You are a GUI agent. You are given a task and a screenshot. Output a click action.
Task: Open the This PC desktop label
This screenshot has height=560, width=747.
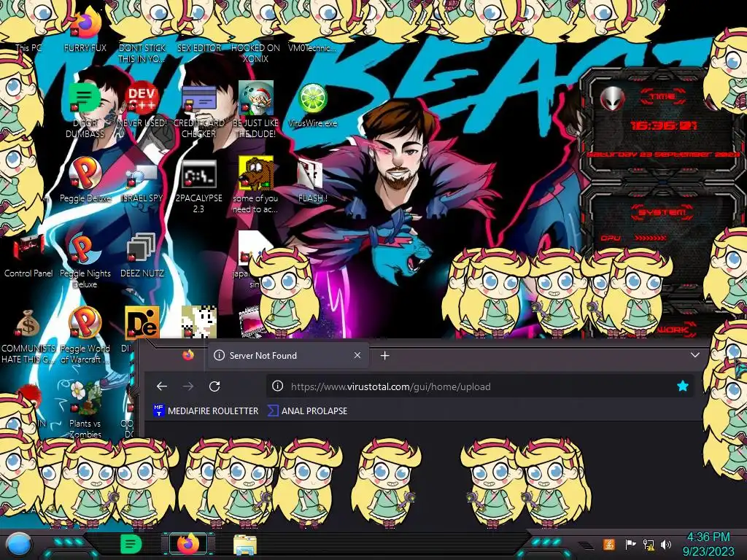[28, 47]
